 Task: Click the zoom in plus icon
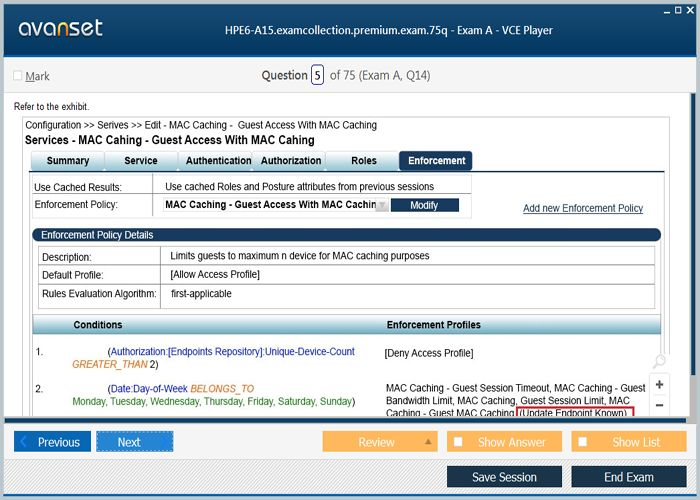pyautogui.click(x=659, y=384)
